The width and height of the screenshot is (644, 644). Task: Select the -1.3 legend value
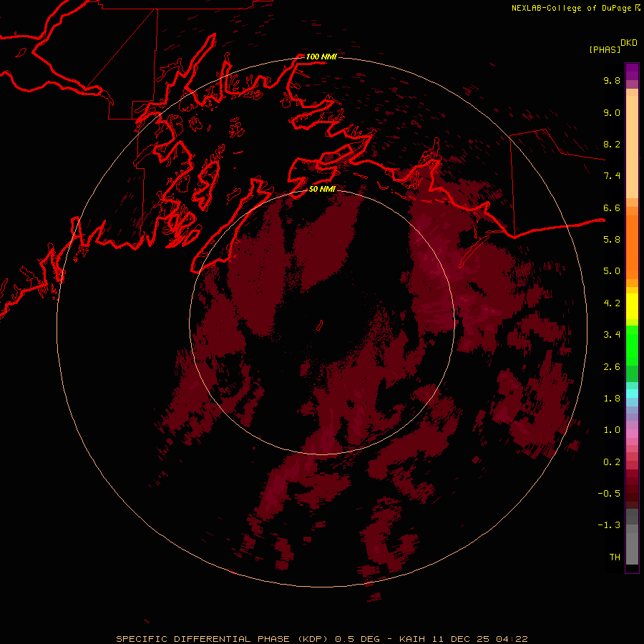(609, 525)
